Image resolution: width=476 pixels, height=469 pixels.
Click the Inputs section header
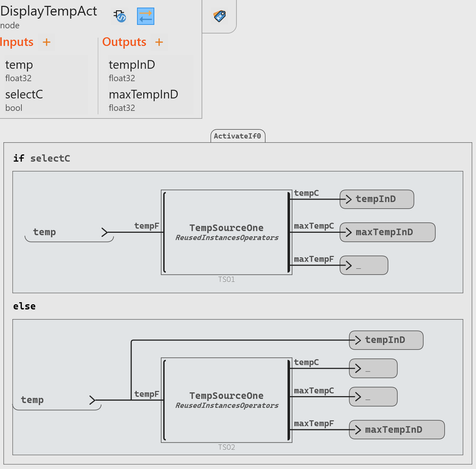tap(17, 42)
